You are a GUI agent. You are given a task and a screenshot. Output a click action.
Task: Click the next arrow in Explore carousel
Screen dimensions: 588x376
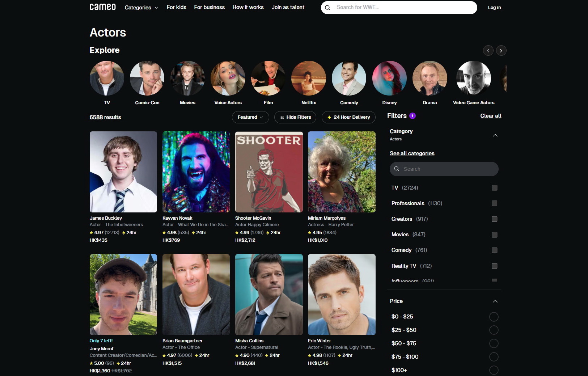(501, 51)
